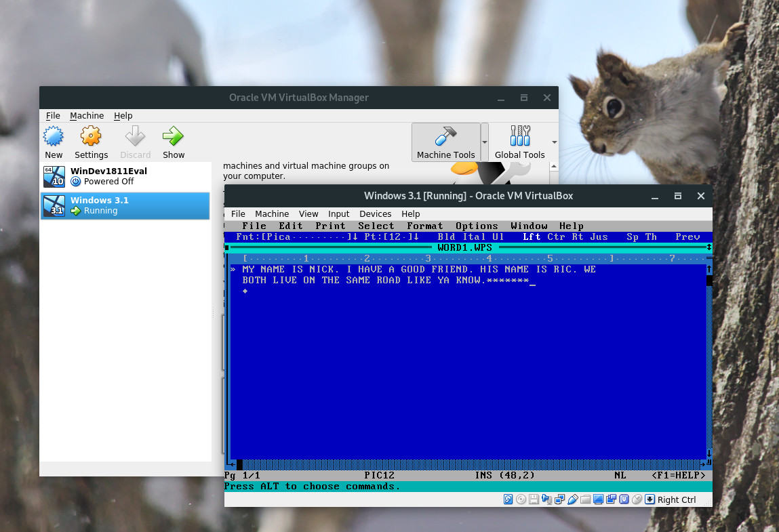Screen dimensions: 779x532
Task: Open the Print menu in Works
Action: tap(330, 226)
